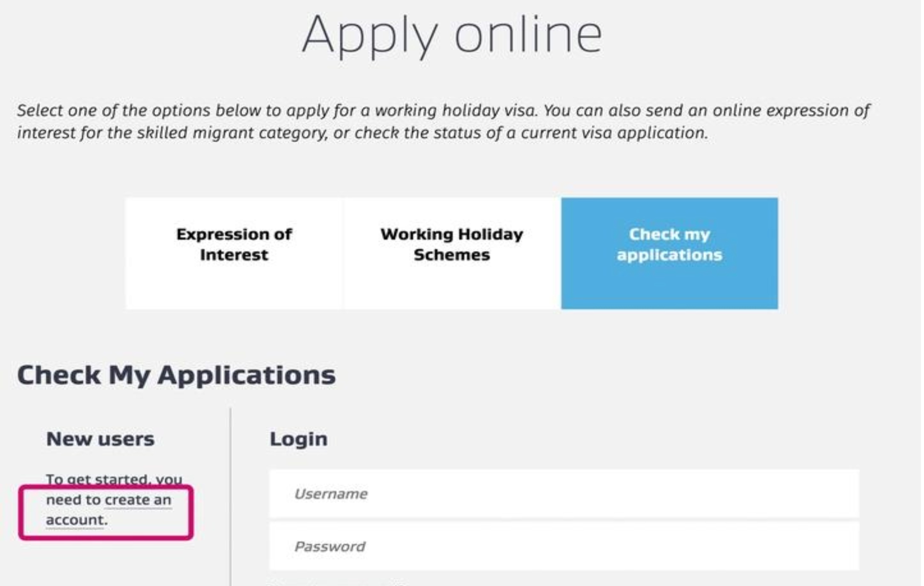Follow the create an account link
Viewport: 924px width, 586px height.
pyautogui.click(x=109, y=510)
